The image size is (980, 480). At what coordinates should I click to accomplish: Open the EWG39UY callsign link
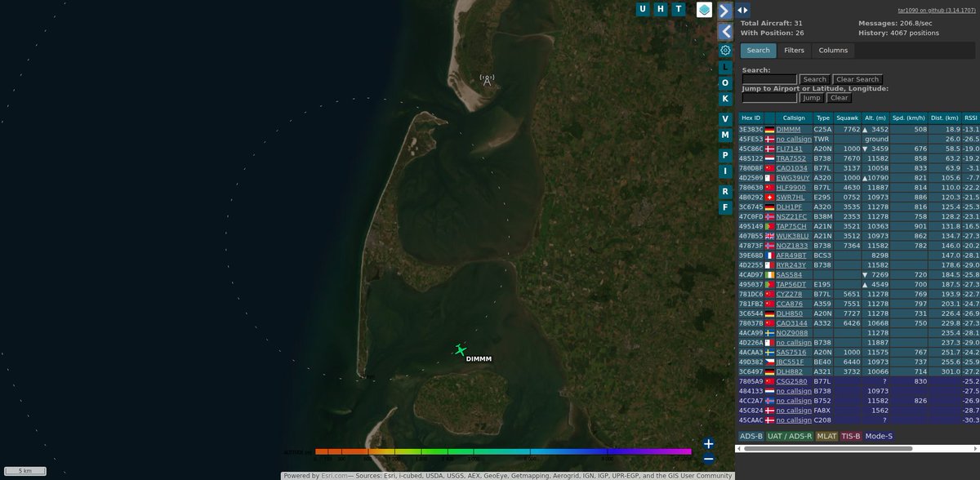pyautogui.click(x=793, y=178)
